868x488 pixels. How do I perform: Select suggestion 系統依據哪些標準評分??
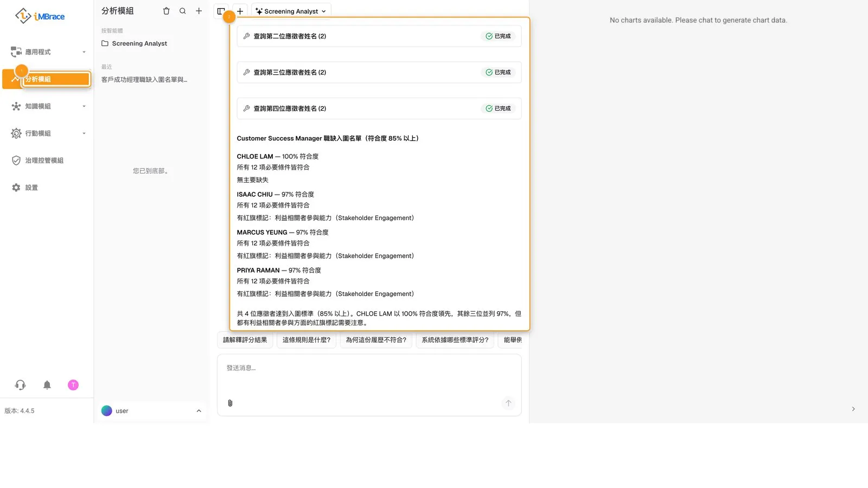(455, 340)
